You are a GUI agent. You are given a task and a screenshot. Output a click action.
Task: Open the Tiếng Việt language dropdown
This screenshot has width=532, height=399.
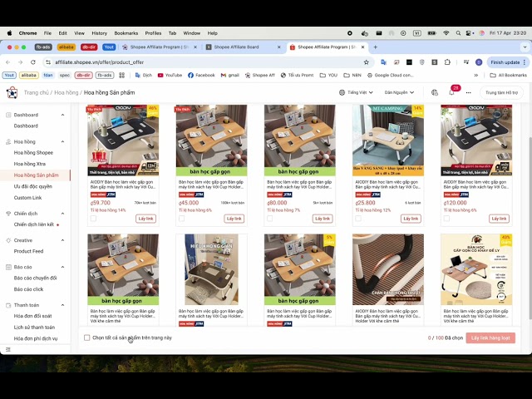point(356,92)
